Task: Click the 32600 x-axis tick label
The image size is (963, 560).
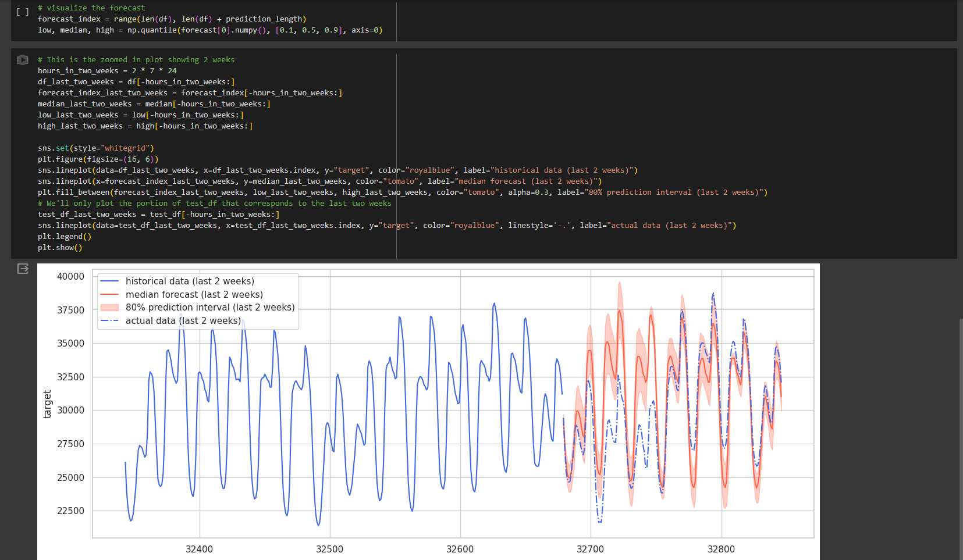Action: [x=460, y=549]
